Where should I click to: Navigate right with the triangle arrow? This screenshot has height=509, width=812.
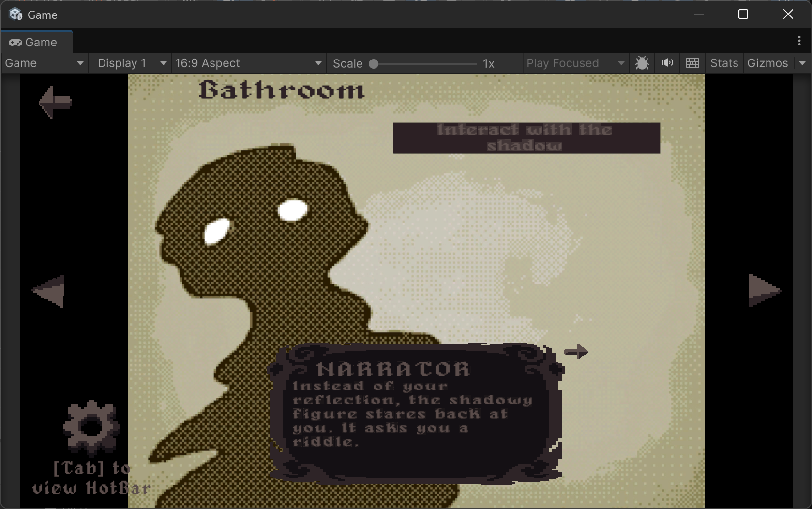click(x=765, y=290)
